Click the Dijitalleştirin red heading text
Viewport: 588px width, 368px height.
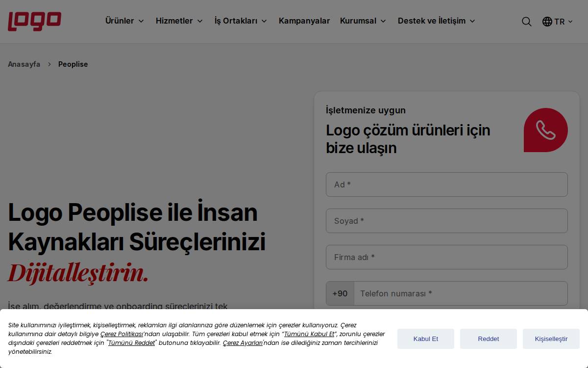(78, 273)
